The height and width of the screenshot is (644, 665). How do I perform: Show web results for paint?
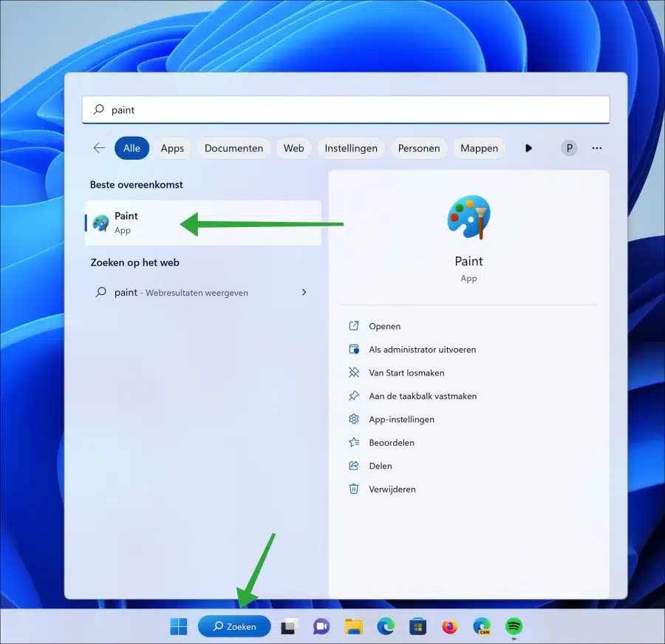click(203, 292)
